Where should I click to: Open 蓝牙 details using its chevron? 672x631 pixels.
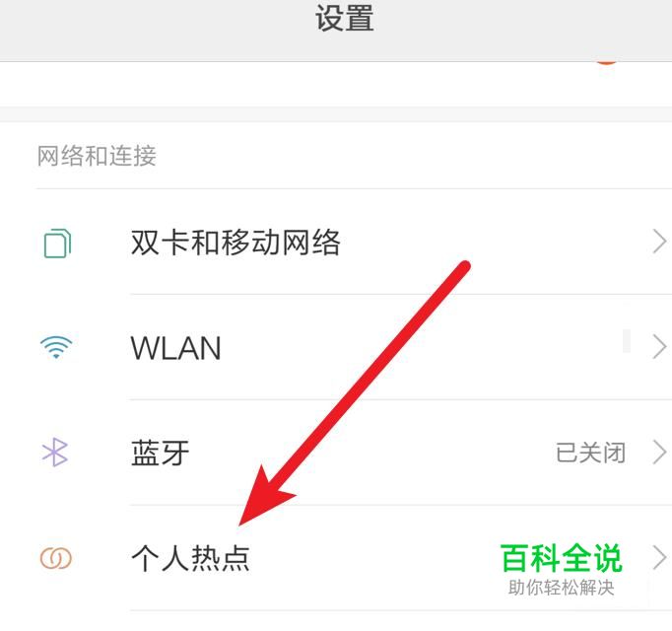click(659, 453)
